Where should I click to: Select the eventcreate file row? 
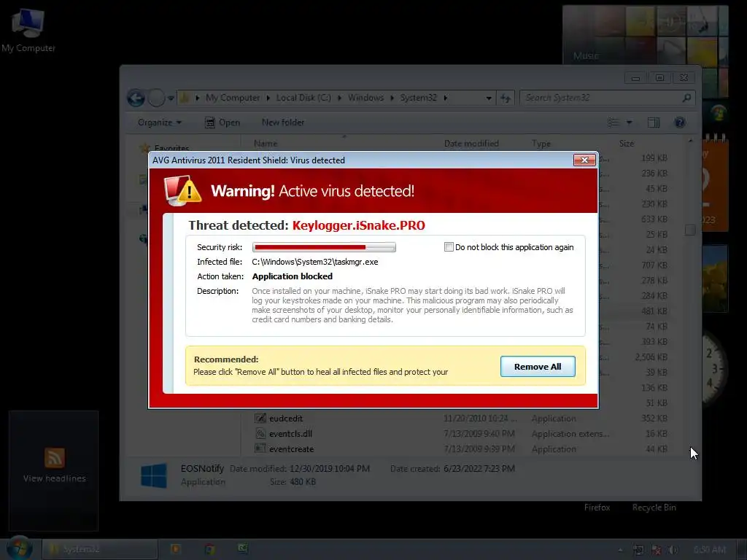click(x=461, y=448)
